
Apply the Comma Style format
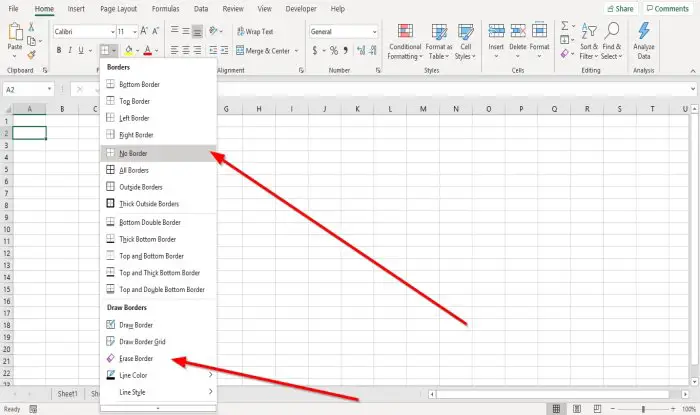click(x=346, y=51)
